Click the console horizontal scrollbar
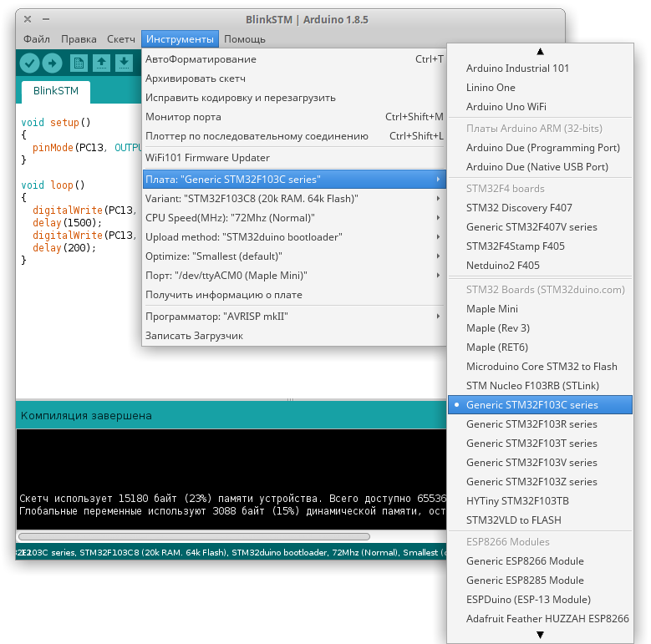 click(195, 536)
